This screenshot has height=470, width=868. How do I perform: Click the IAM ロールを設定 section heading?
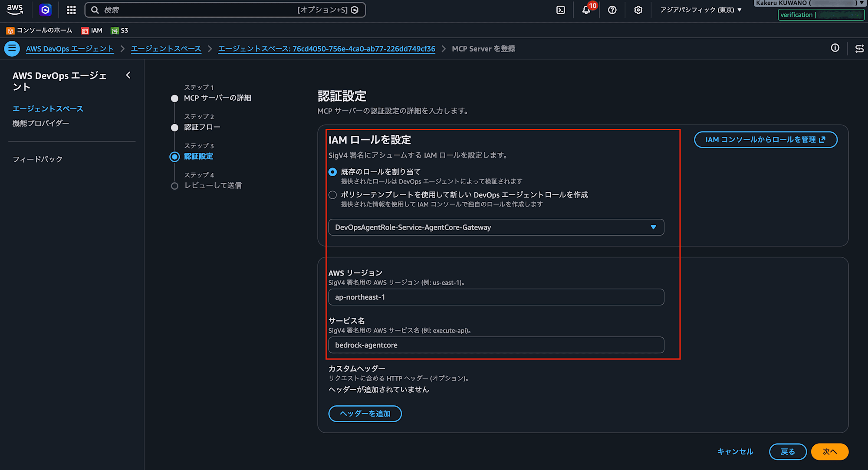[370, 140]
